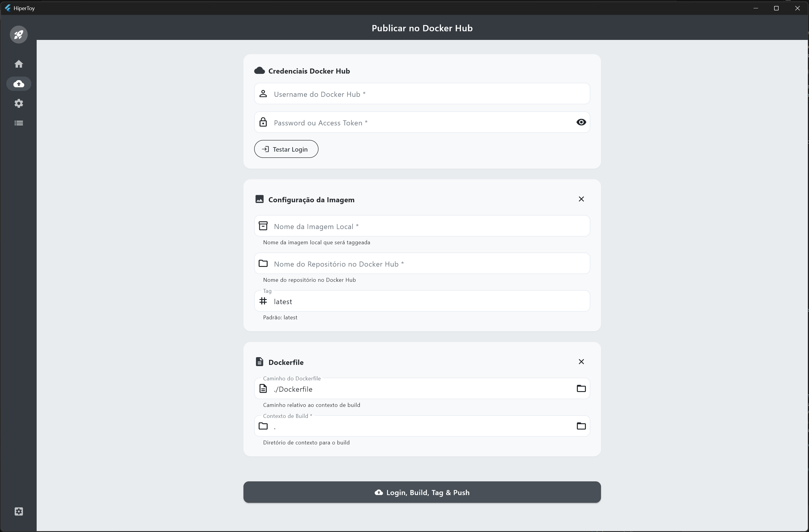Click the bottom settings box icon in sidebar
809x532 pixels.
point(19,511)
